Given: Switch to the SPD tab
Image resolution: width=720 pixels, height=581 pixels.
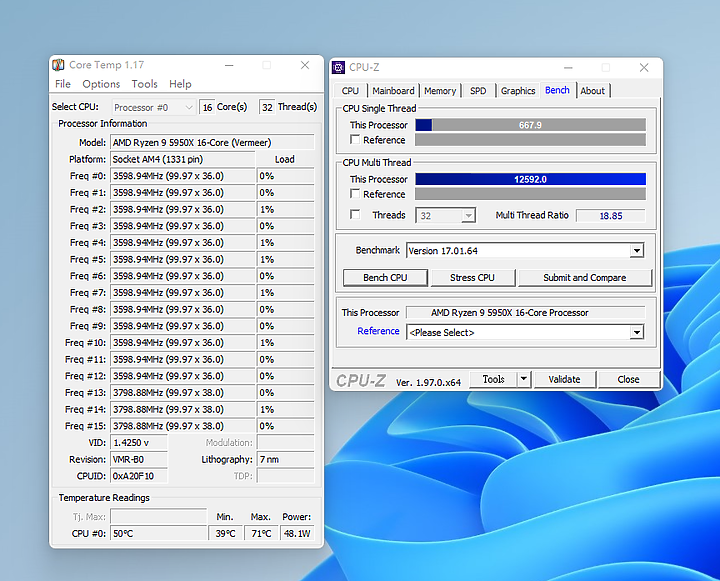Looking at the screenshot, I should pyautogui.click(x=478, y=90).
